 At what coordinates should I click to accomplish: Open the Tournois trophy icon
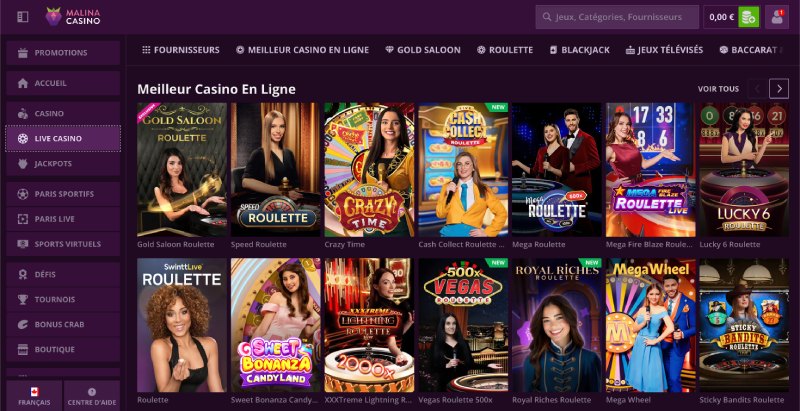22,299
